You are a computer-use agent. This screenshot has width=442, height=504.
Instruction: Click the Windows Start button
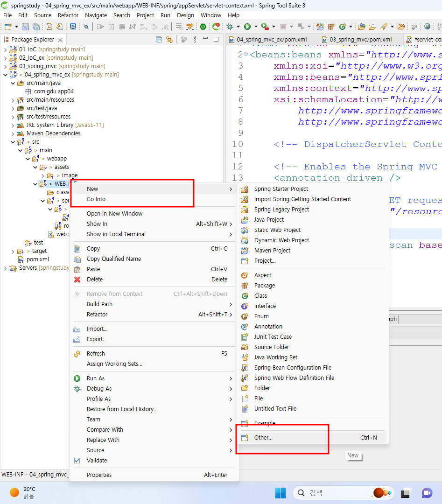(281, 493)
